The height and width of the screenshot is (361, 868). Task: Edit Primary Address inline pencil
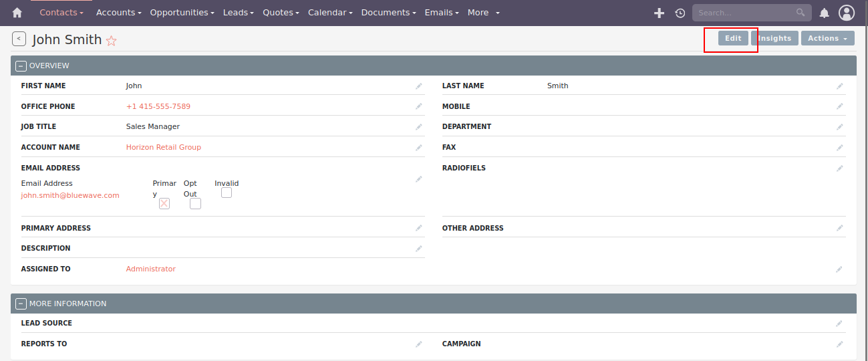pos(419,228)
